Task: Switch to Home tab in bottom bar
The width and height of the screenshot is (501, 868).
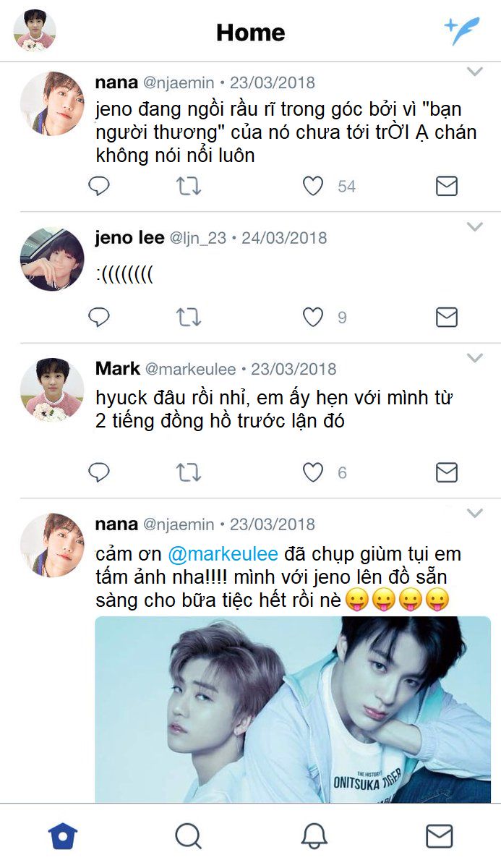Action: tap(63, 836)
